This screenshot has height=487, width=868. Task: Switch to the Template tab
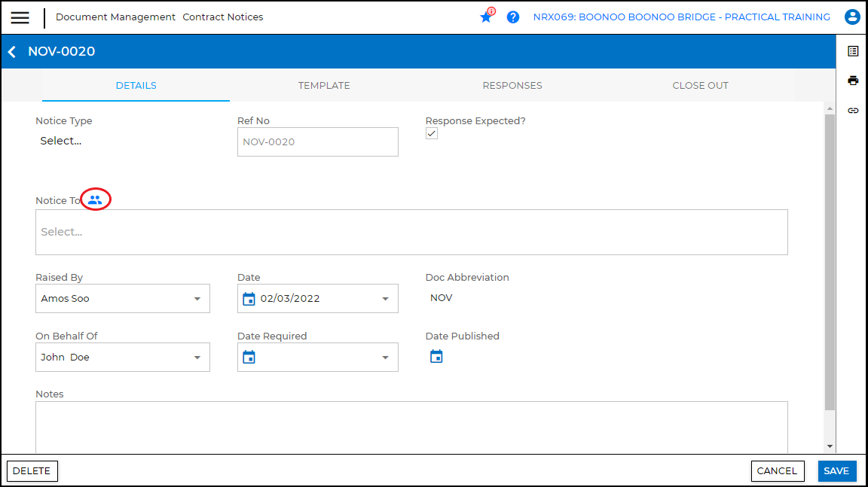tap(324, 86)
